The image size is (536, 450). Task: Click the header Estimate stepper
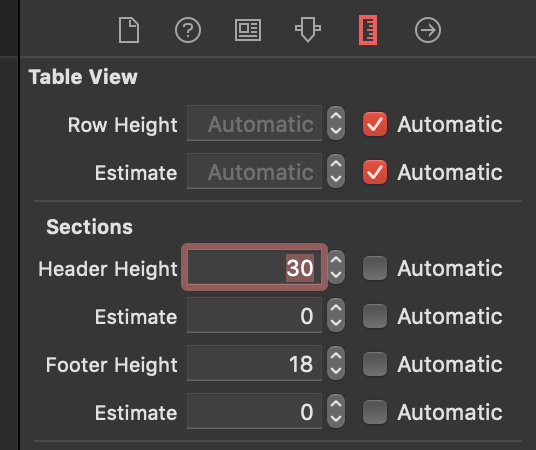point(336,315)
